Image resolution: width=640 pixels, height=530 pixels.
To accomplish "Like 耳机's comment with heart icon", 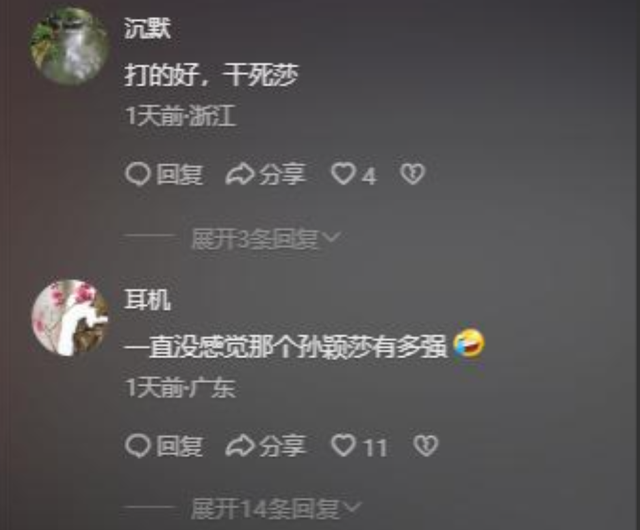I will pos(343,445).
